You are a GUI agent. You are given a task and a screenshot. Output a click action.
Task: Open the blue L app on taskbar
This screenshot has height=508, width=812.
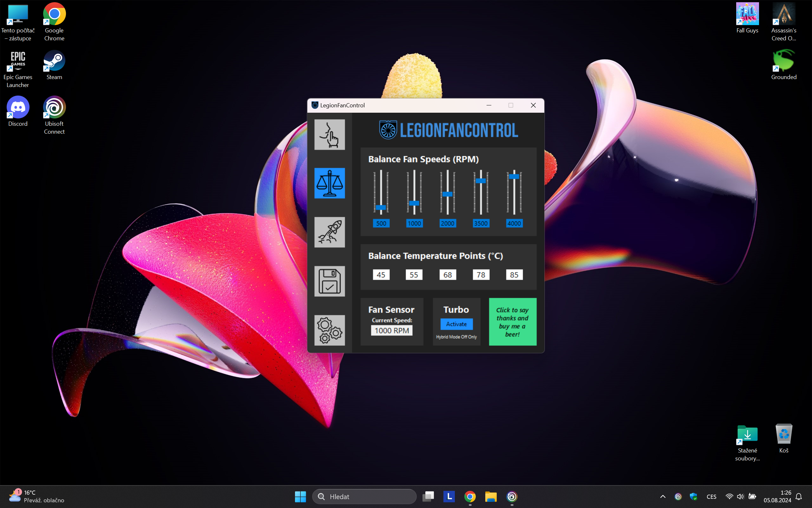tap(449, 497)
